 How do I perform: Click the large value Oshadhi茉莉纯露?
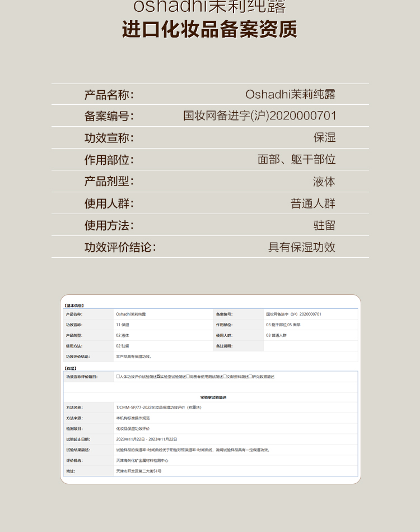(291, 94)
